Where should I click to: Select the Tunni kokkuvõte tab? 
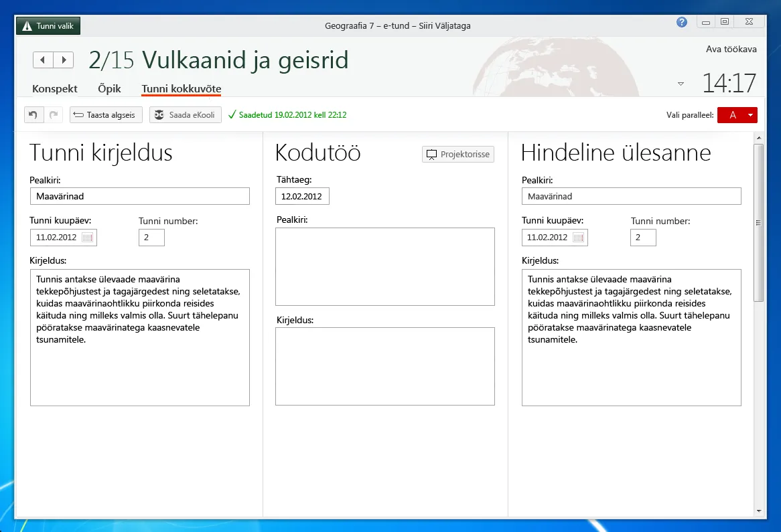[x=182, y=88]
